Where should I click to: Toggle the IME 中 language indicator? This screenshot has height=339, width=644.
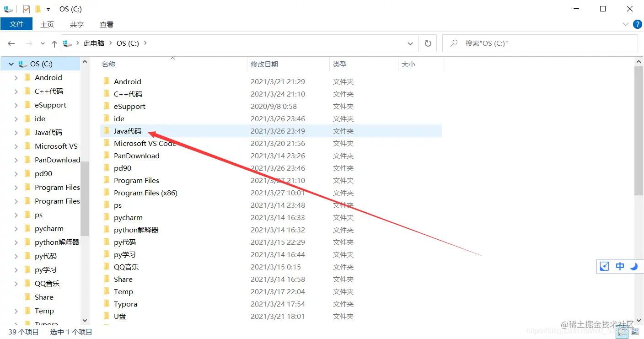(620, 266)
